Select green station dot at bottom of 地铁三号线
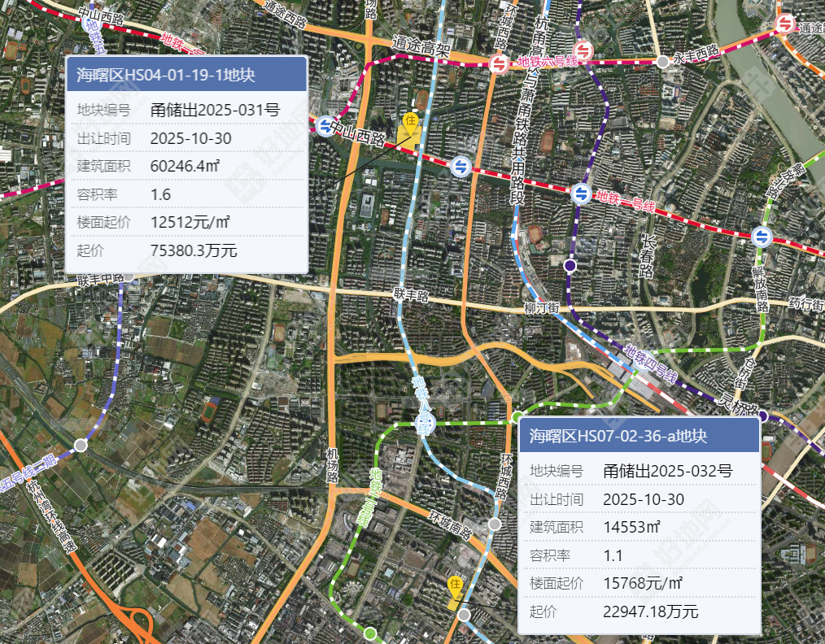The width and height of the screenshot is (825, 644). click(x=370, y=633)
